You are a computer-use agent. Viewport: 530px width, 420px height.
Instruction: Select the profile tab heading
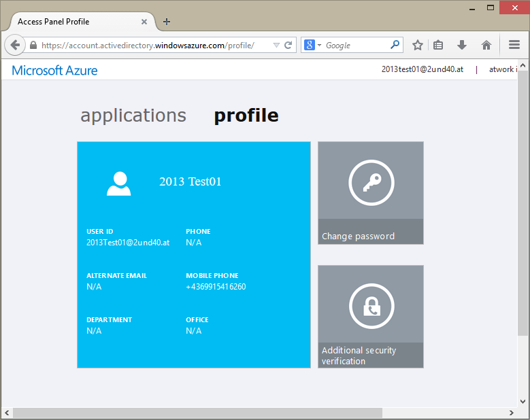[246, 116]
